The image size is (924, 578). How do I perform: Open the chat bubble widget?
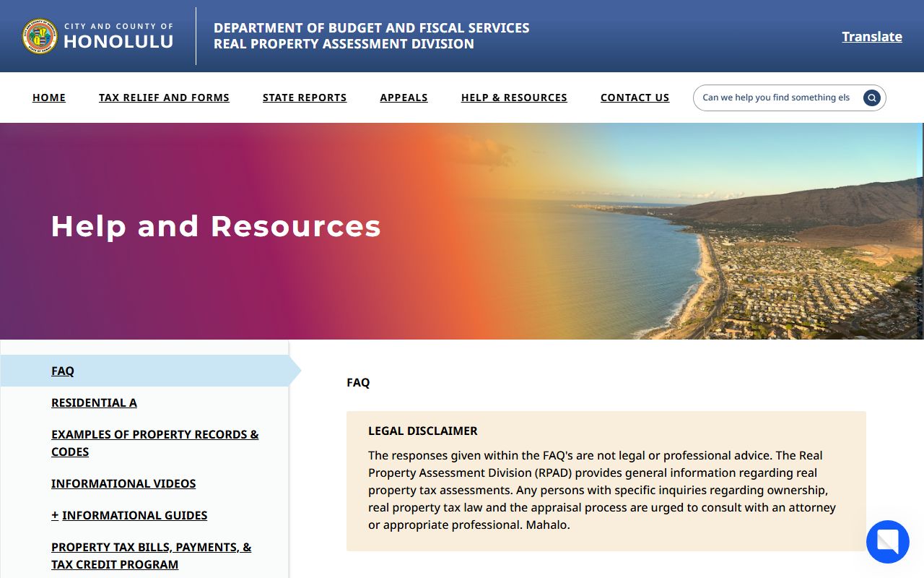point(888,542)
